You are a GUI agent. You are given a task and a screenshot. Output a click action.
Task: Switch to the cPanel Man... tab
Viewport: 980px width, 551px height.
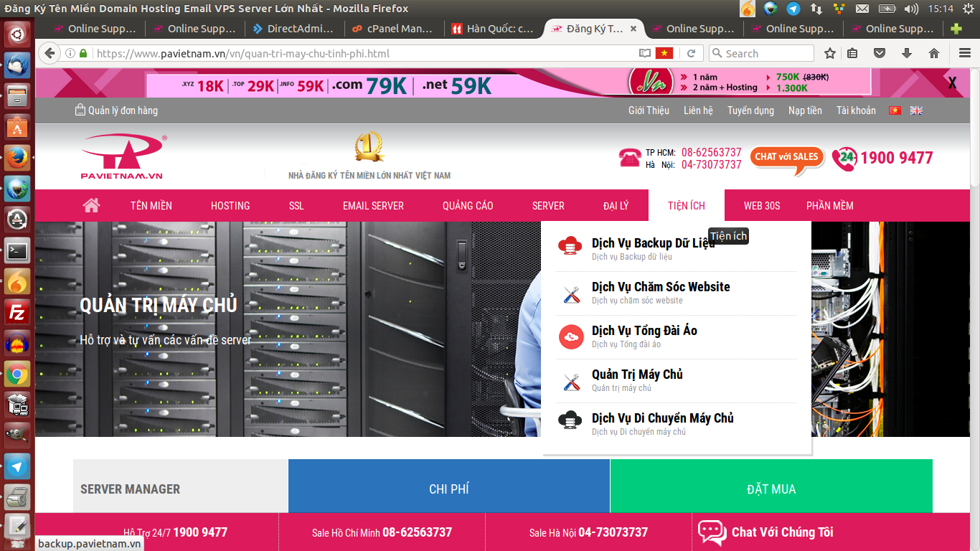[393, 29]
